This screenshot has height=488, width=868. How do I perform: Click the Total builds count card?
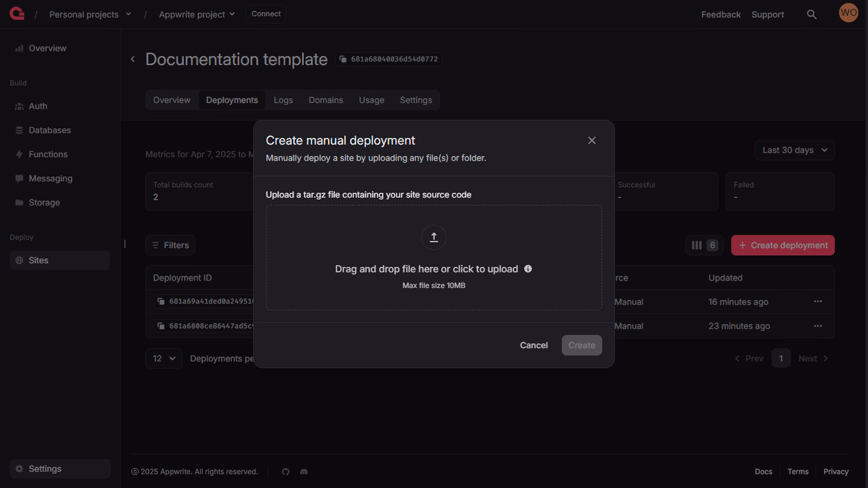pyautogui.click(x=199, y=191)
